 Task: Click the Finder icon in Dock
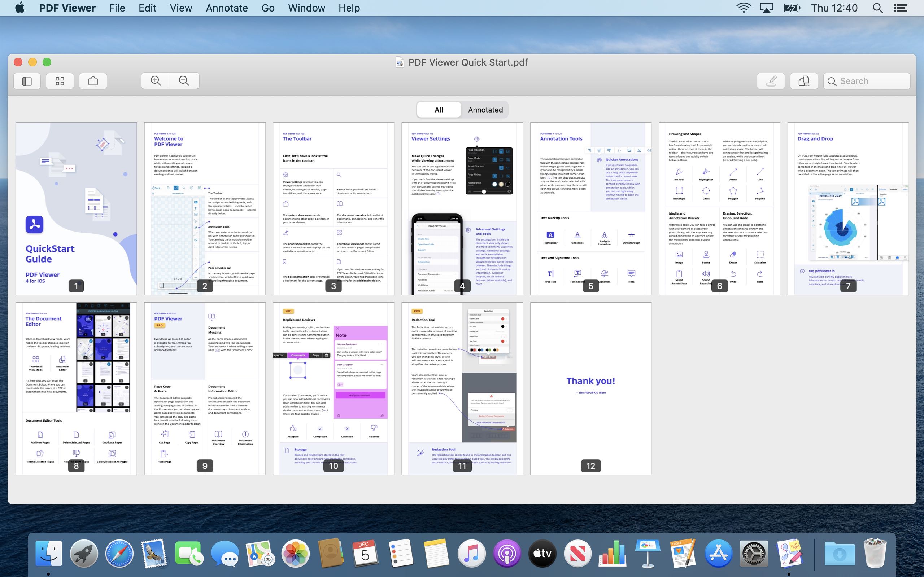[51, 553]
